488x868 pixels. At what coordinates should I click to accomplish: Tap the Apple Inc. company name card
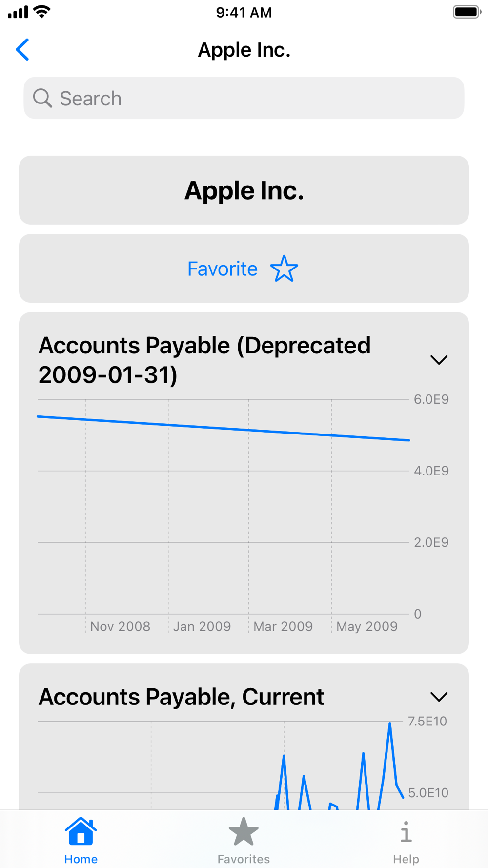[244, 190]
